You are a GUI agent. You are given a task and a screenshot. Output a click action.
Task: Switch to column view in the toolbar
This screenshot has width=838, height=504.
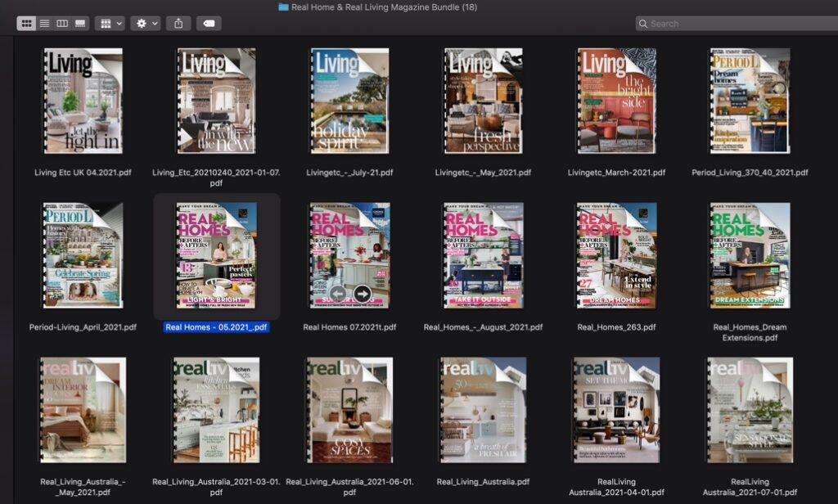coord(61,23)
